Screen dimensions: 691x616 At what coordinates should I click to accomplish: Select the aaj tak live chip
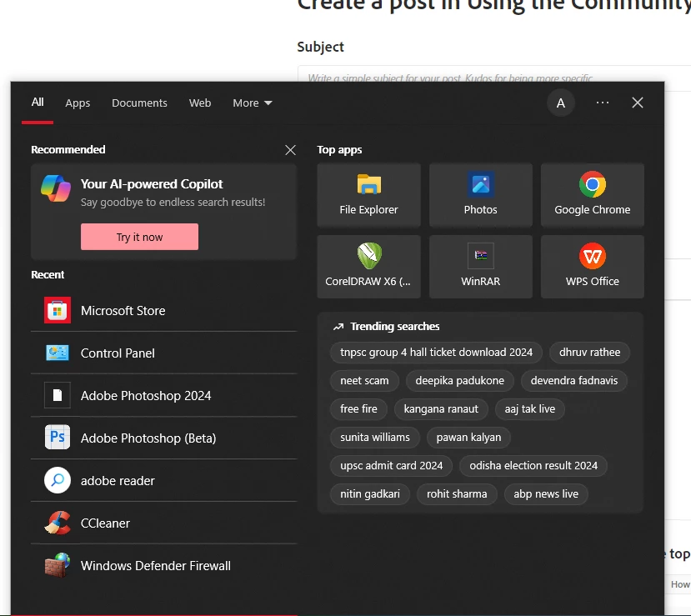[529, 409]
